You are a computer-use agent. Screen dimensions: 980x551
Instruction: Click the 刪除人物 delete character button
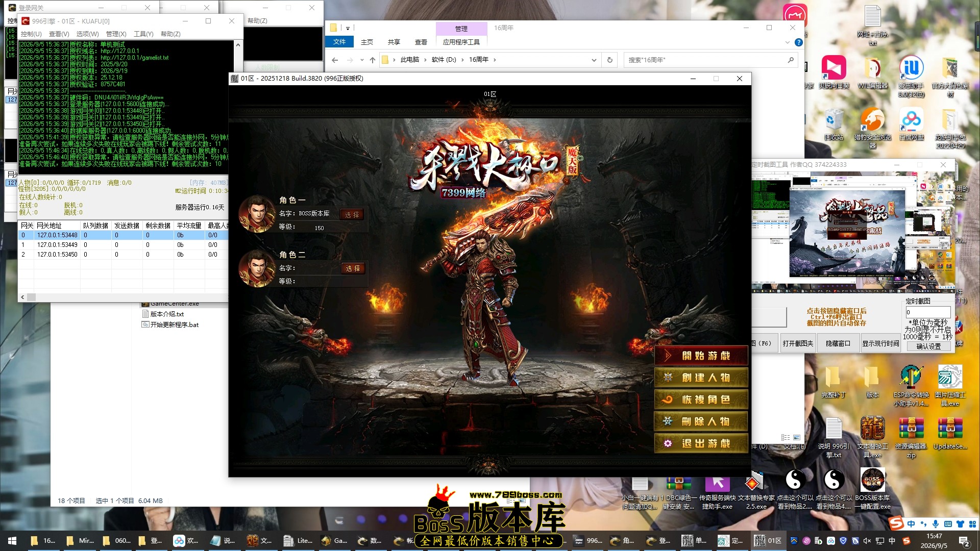click(701, 421)
